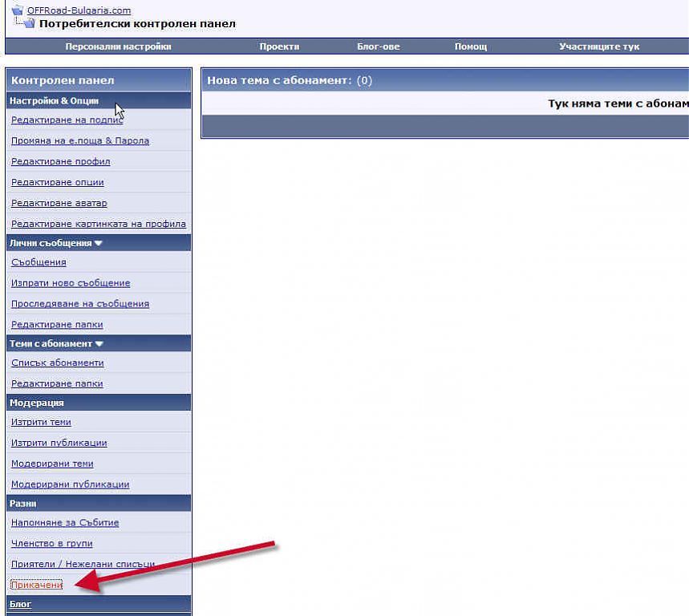This screenshot has width=689, height=616.
Task: Open Изпрати ново съобщение link
Action: 71,283
